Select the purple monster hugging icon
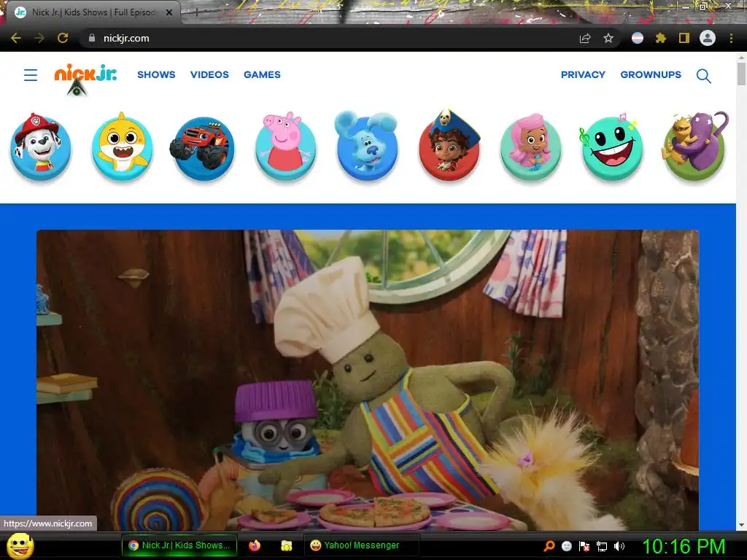 coord(694,147)
